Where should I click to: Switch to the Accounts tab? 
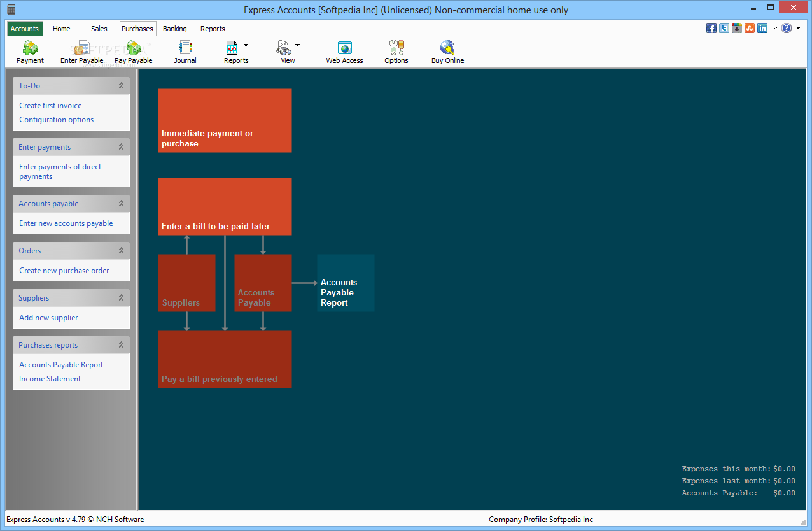(25, 29)
